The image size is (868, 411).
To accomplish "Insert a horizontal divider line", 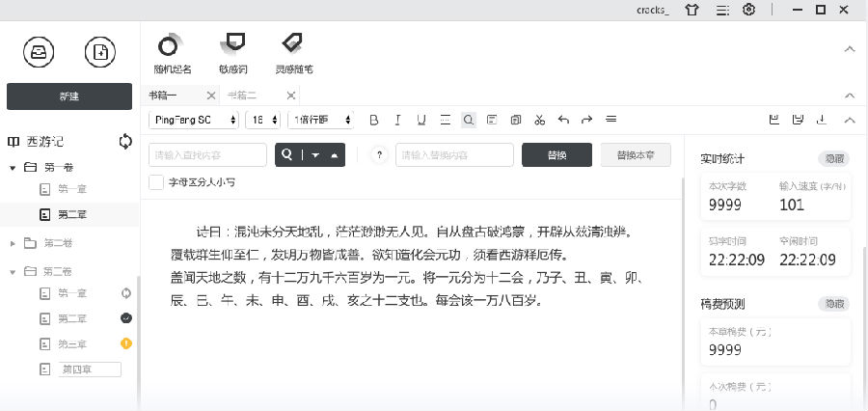I will [445, 120].
